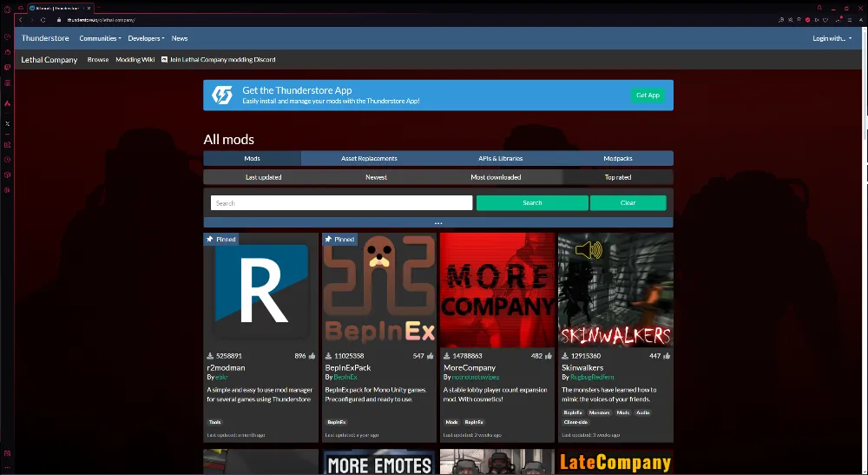Screen dimensions: 868x475
Task: Open the BepInEx thumbnail image
Action: [x=379, y=290]
